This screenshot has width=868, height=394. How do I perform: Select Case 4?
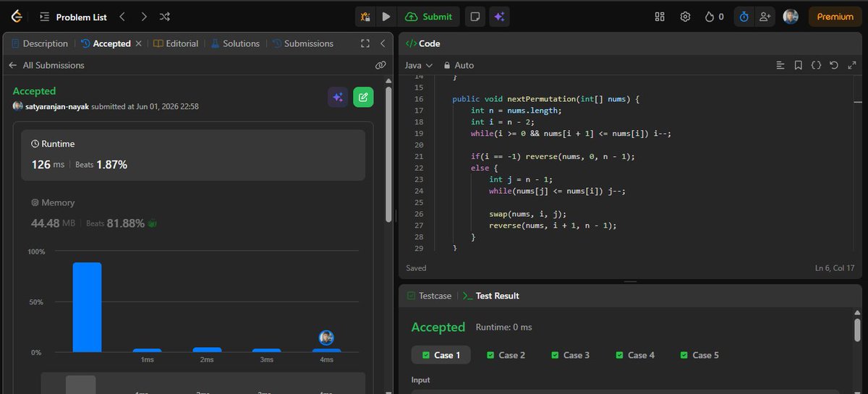[x=634, y=355]
